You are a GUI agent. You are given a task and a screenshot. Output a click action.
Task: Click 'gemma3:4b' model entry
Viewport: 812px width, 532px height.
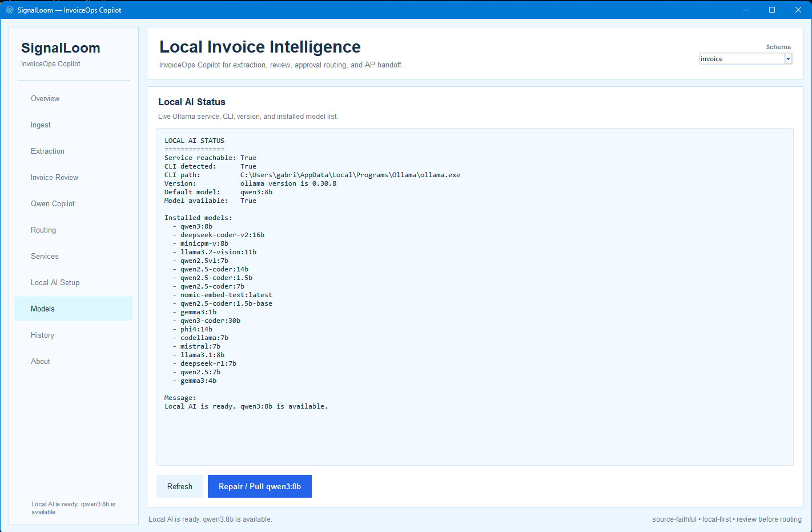click(198, 381)
